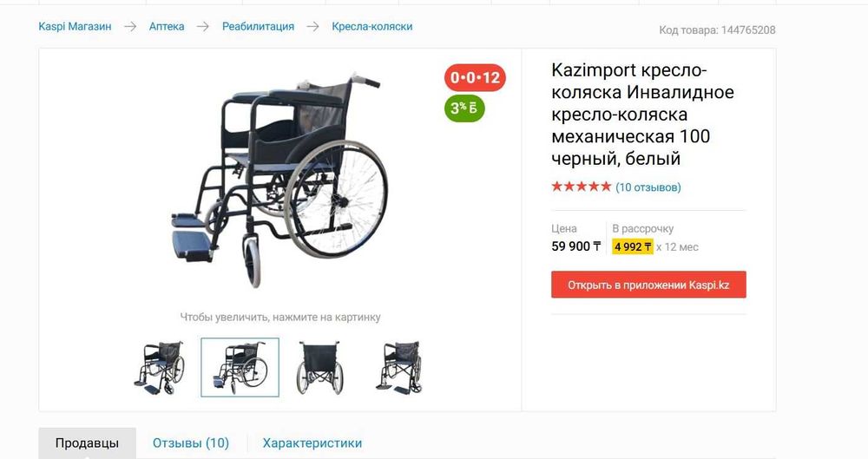Switch to the Отзывы (10) tab

pyautogui.click(x=191, y=443)
